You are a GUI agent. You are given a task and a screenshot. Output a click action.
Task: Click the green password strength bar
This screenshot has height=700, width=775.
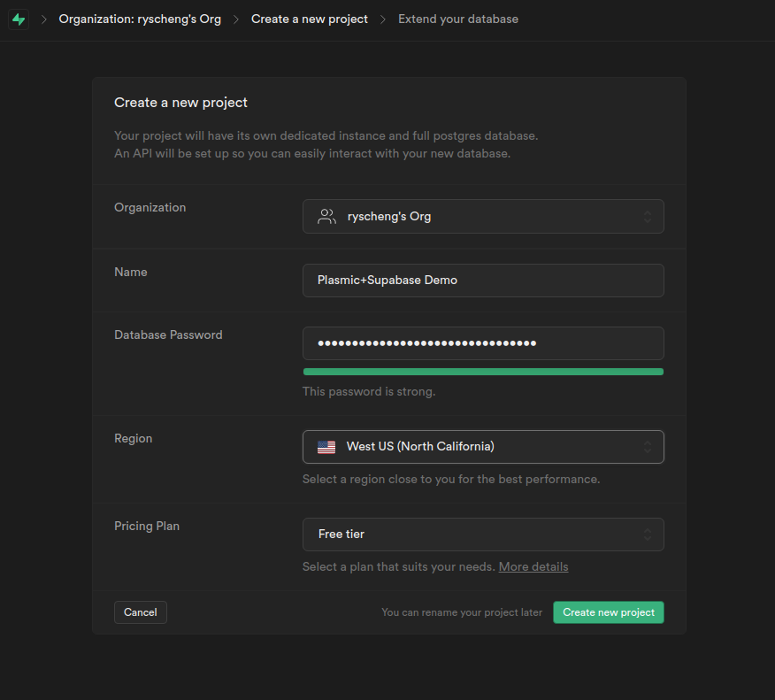[482, 372]
